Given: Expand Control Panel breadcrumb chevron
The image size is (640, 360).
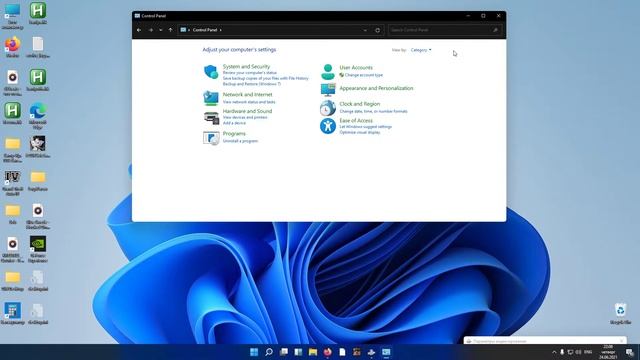Looking at the screenshot, I should (x=221, y=30).
